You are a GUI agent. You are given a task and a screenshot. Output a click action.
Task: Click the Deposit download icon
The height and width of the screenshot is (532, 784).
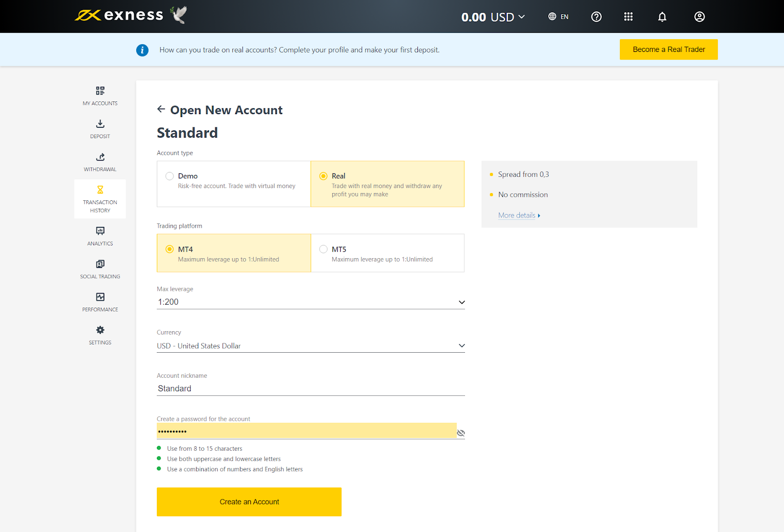click(x=100, y=123)
